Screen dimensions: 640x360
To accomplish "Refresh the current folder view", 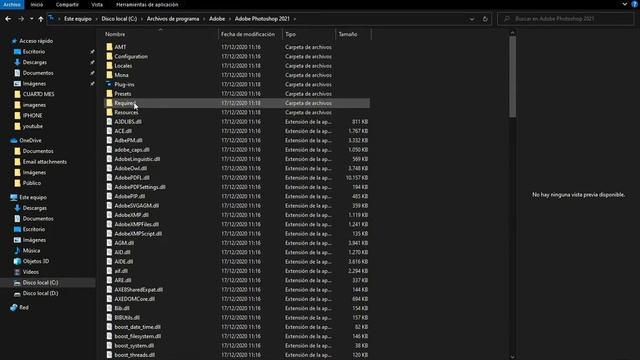I will (485, 19).
